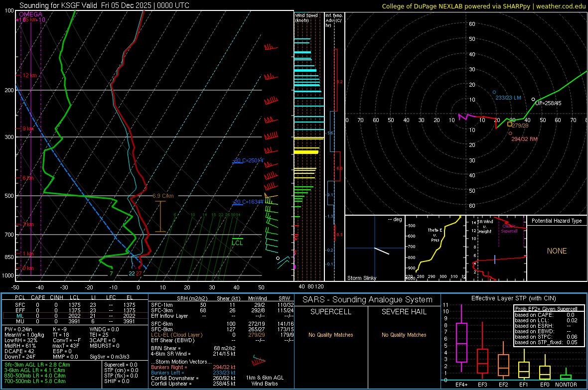The height and width of the screenshot is (390, 588).
Task: Click the SFC-1km shear row
Action: click(222, 305)
